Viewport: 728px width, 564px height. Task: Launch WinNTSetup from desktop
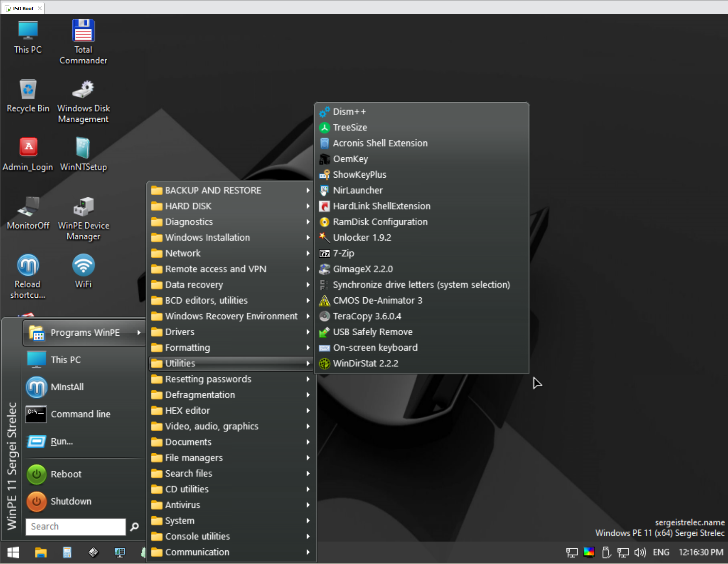click(x=83, y=154)
